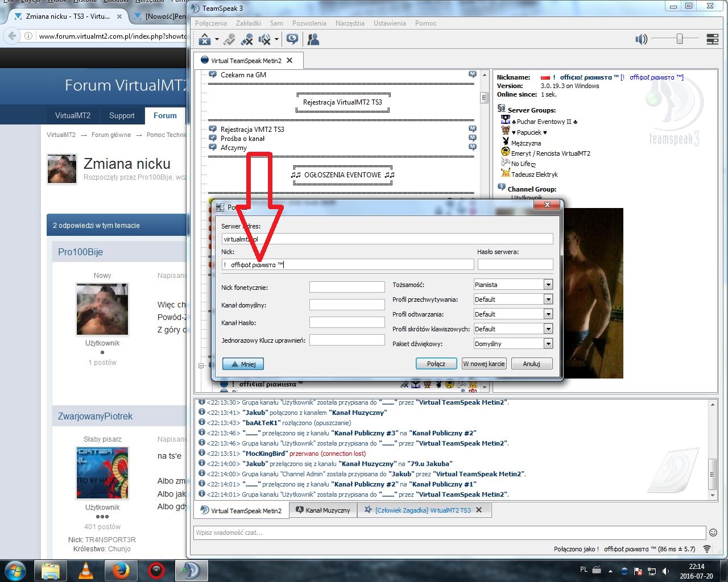Screen dimensions: 728x582
Task: Open the ZwarjowanyPiotrek author link on the forum
Action: 95,416
